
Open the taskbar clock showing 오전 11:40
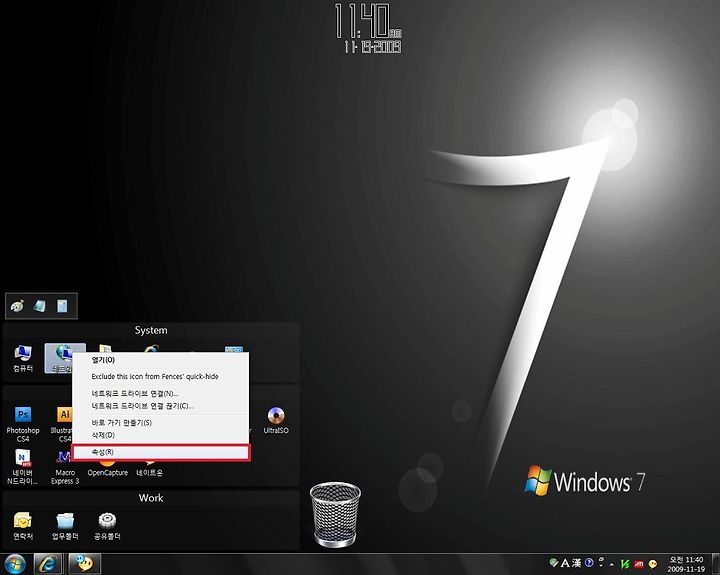click(686, 564)
